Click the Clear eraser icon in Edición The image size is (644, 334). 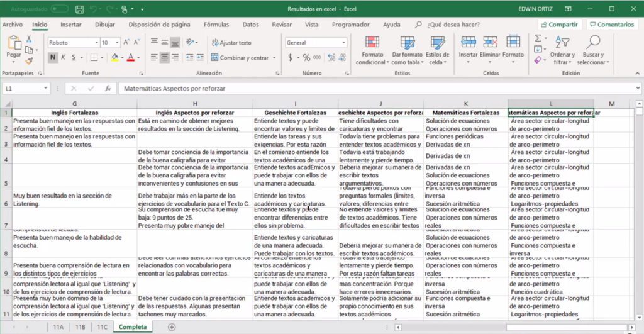click(x=538, y=60)
